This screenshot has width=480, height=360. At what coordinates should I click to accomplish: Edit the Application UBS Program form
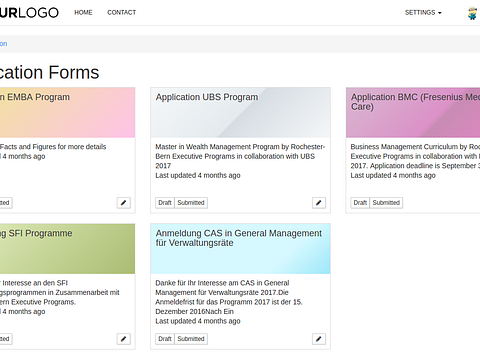(319, 203)
